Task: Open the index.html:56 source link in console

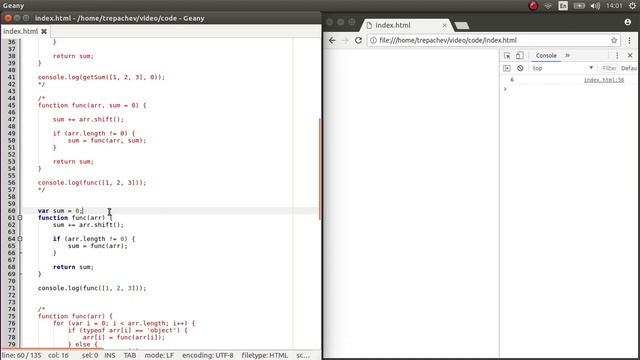Action: coord(604,80)
